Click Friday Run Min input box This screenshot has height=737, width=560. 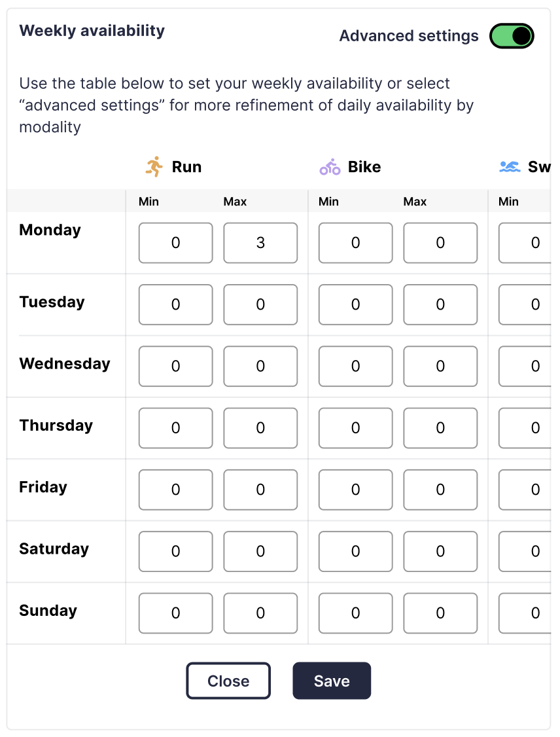tap(176, 490)
